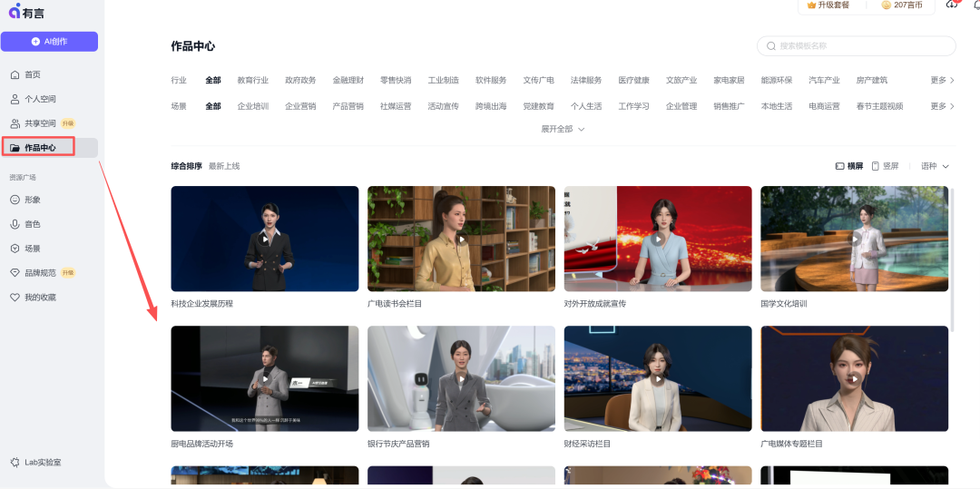Expand 更多 in the 场景 row

943,107
